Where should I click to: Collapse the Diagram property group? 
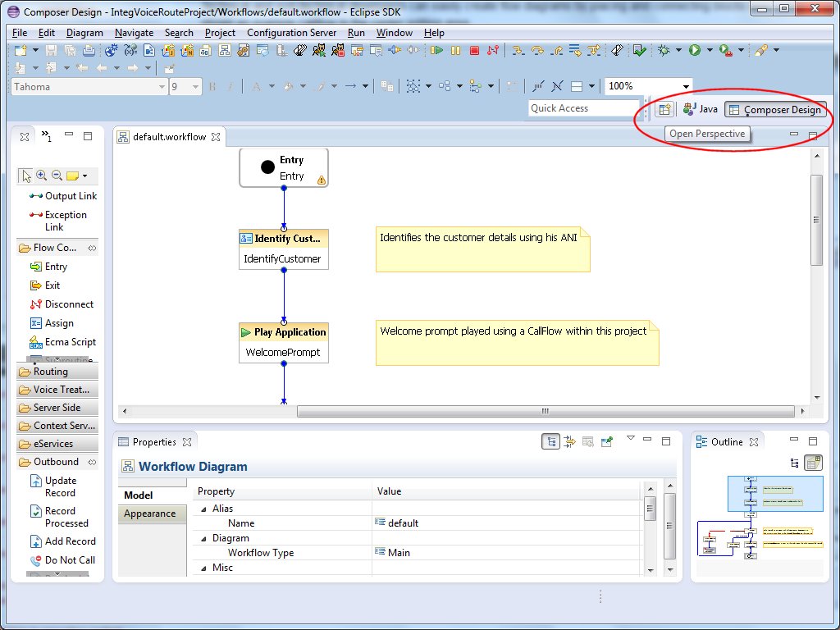point(203,538)
